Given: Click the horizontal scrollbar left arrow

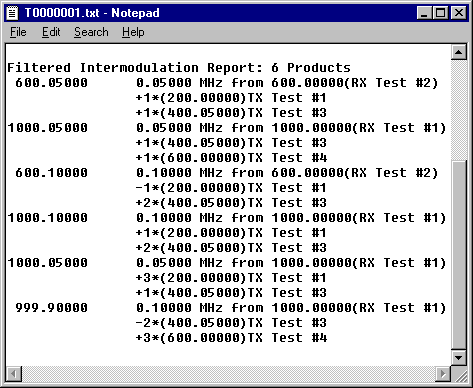Looking at the screenshot, I should tap(14, 374).
